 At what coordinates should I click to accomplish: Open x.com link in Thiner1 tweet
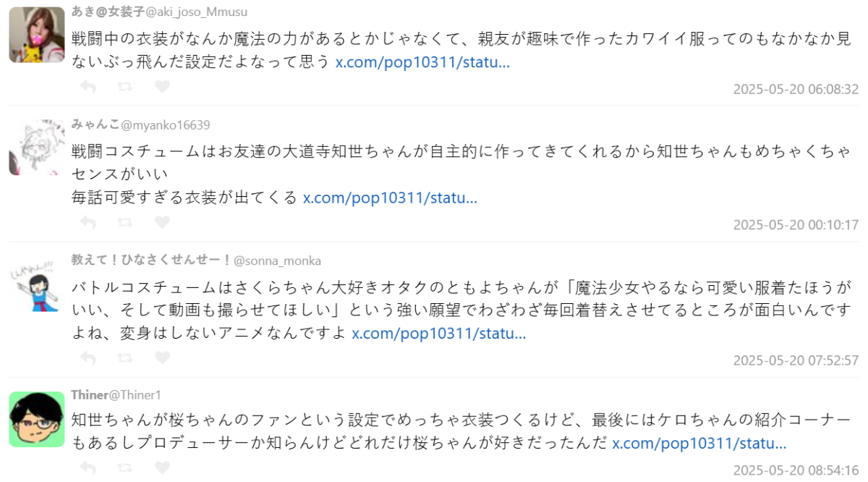(x=699, y=443)
